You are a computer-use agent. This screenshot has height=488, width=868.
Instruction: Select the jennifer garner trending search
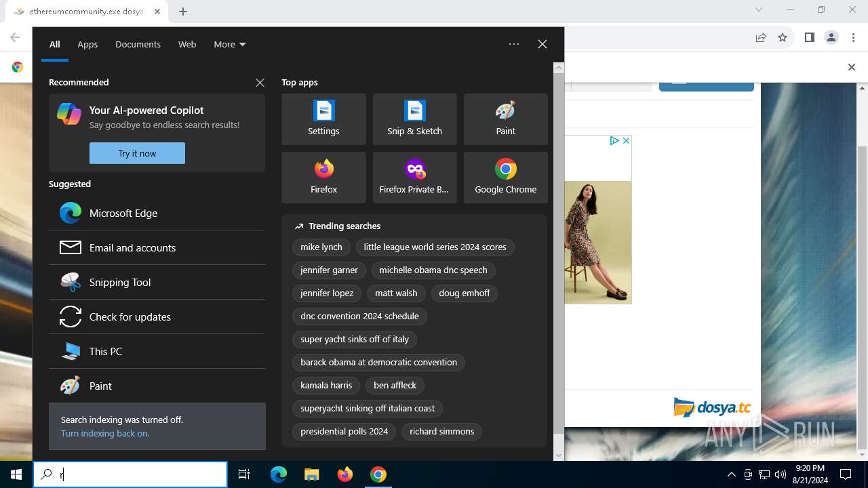[329, 270]
